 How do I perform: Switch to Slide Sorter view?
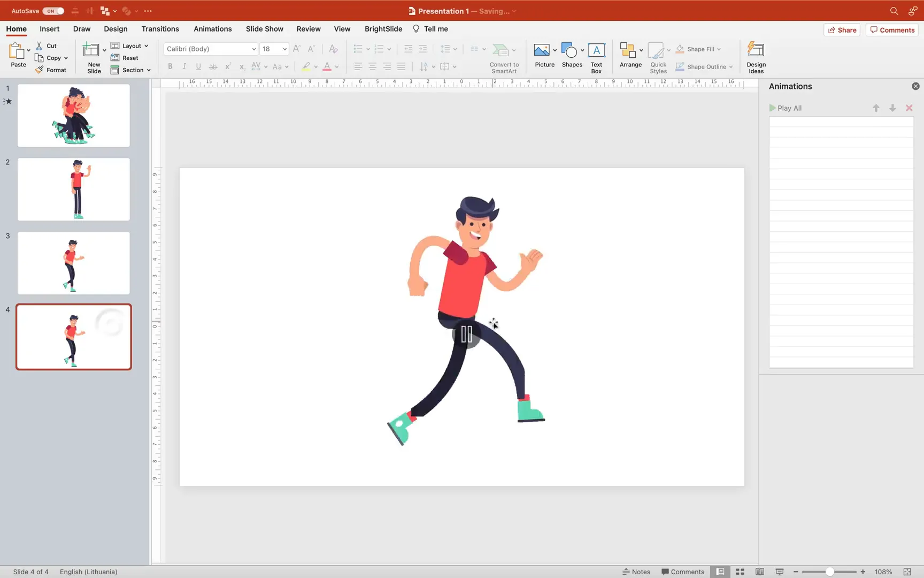[x=740, y=572]
